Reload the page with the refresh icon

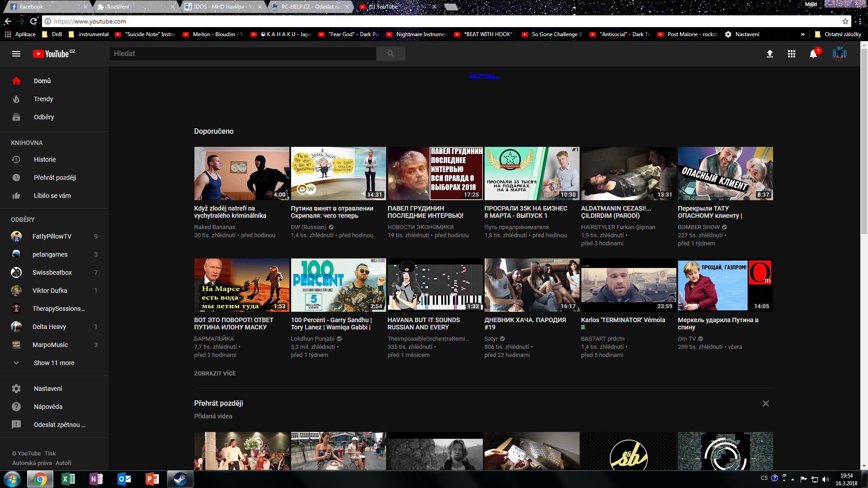(x=33, y=21)
